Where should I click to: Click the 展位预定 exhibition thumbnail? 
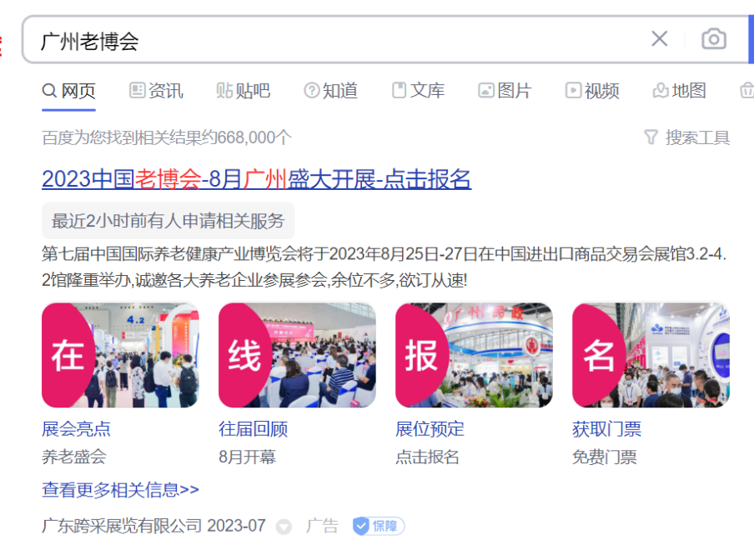(474, 355)
